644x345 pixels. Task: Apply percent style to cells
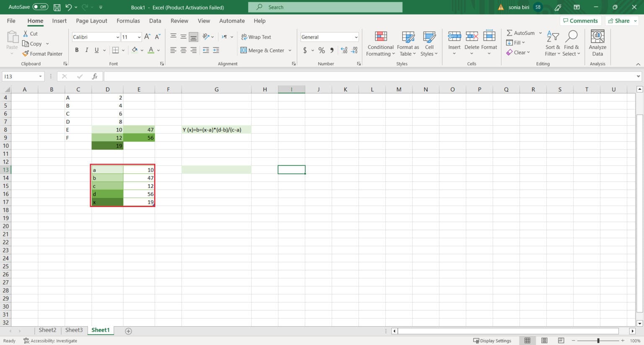click(322, 50)
